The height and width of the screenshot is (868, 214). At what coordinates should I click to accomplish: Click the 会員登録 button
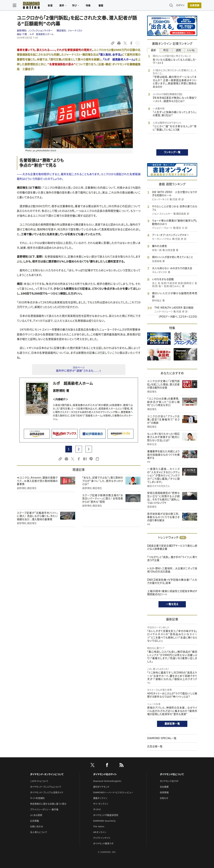194,5
